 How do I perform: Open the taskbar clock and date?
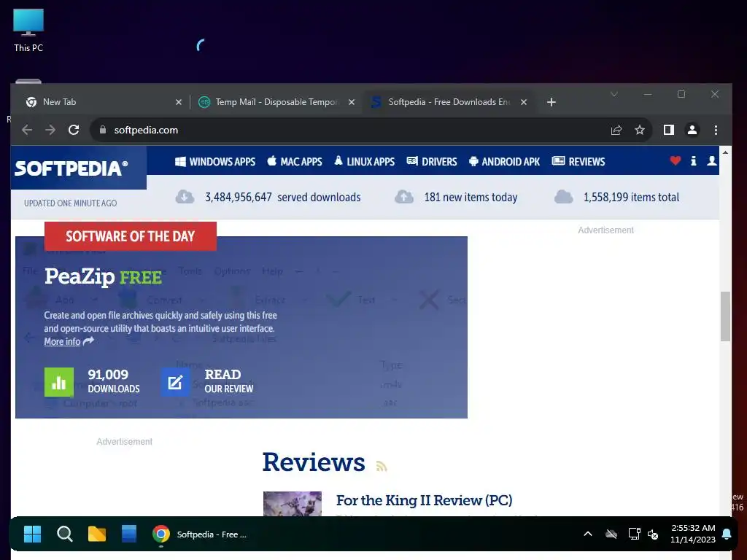coord(693,534)
